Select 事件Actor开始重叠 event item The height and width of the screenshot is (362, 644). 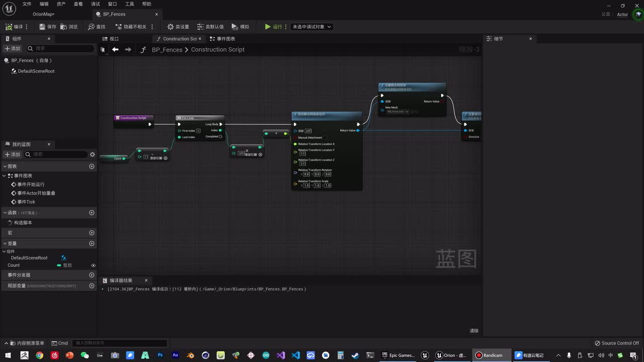pyautogui.click(x=36, y=193)
